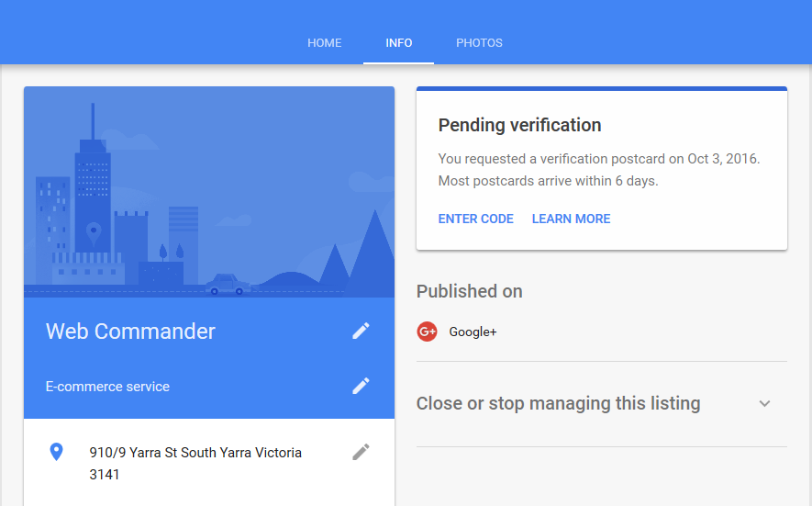Image resolution: width=812 pixels, height=506 pixels.
Task: Edit the Yarra St address
Action: click(361, 452)
